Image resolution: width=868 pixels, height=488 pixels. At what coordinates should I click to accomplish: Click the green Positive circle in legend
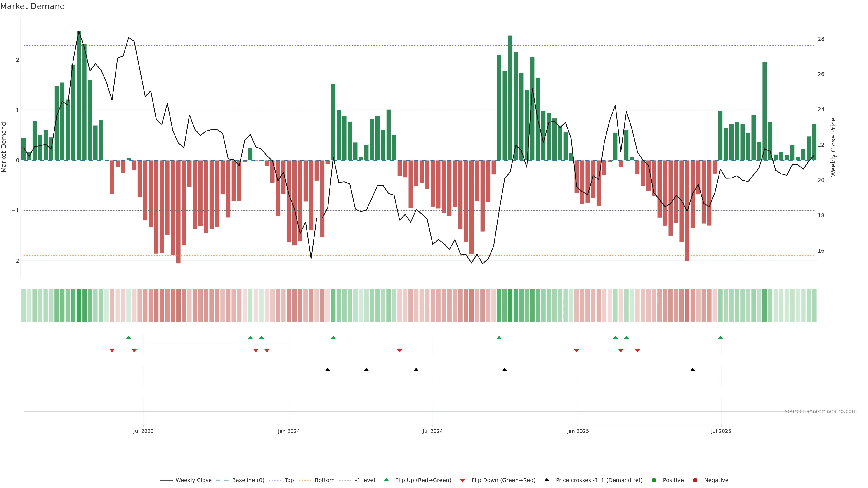tap(654, 480)
